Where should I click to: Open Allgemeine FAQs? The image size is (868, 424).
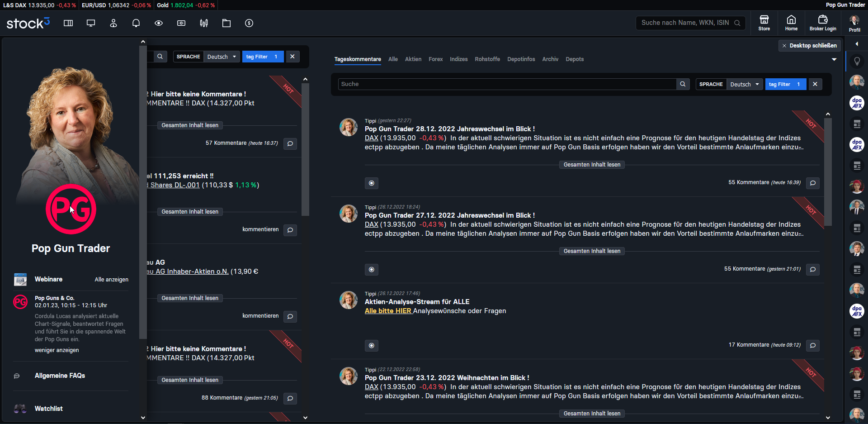pos(60,376)
